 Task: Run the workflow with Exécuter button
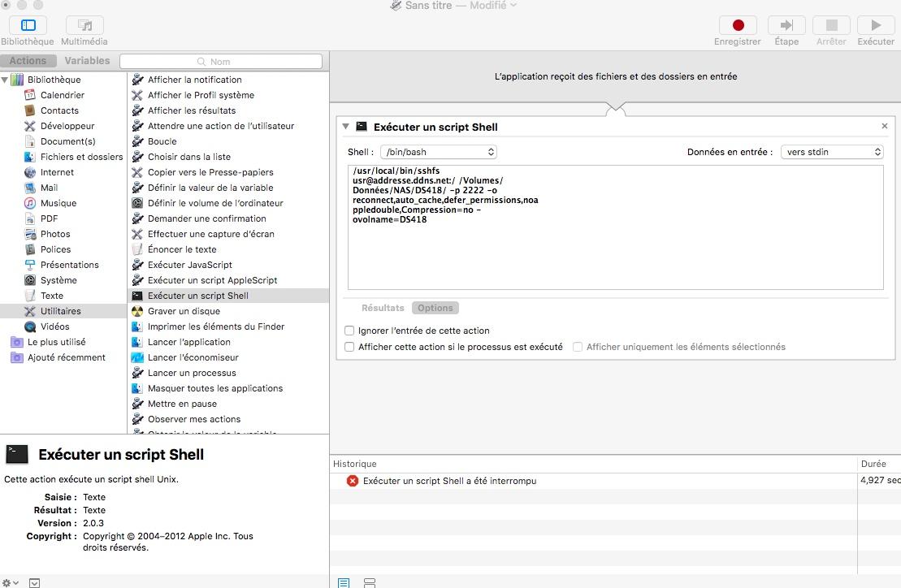click(875, 25)
